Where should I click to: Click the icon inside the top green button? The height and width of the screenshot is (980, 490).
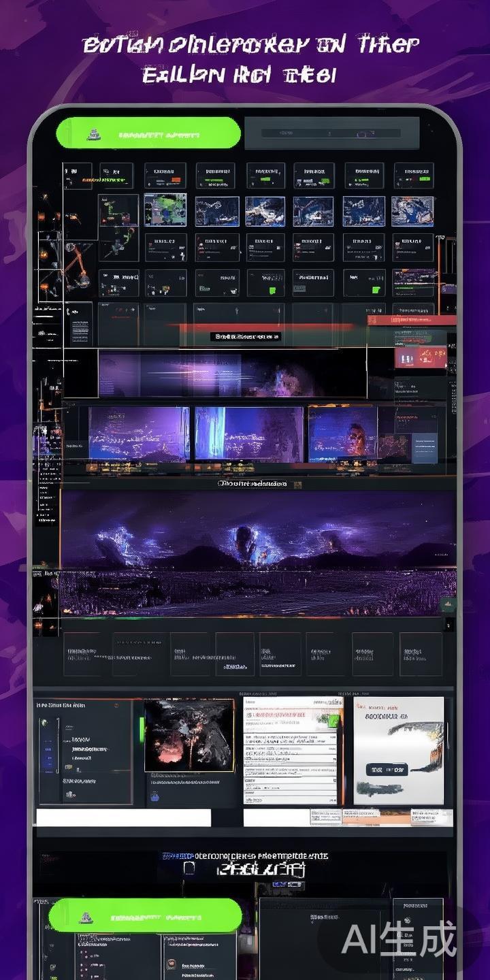tap(95, 135)
